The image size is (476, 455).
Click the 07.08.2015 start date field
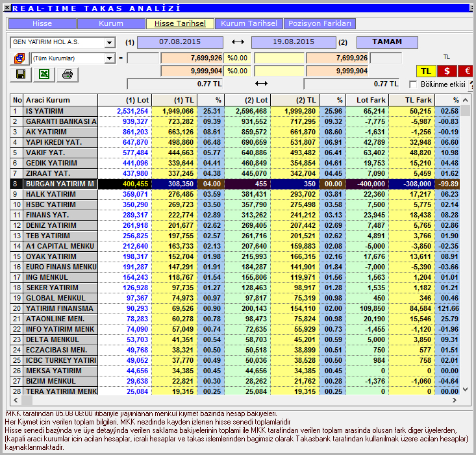pyautogui.click(x=180, y=42)
